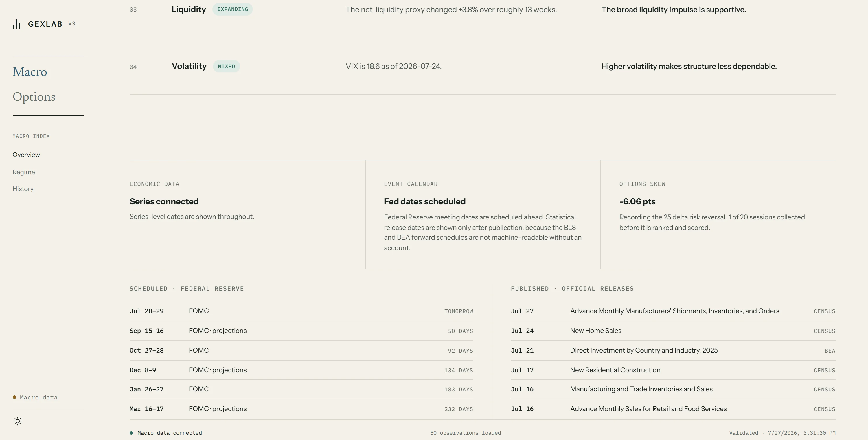Image resolution: width=868 pixels, height=440 pixels.
Task: Click the SCHEDULED · FEDERAL RESERVE heading
Action: pos(187,289)
